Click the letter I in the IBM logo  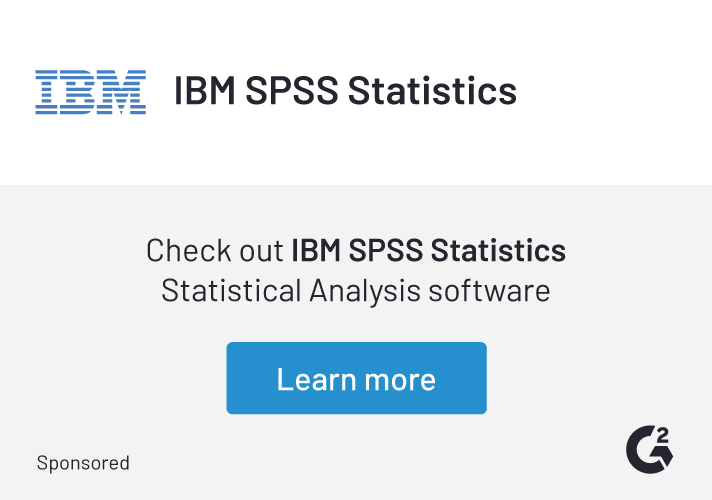click(x=45, y=92)
